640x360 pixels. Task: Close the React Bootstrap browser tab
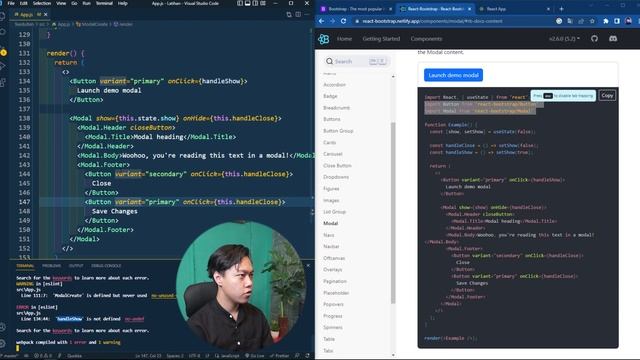pos(469,9)
